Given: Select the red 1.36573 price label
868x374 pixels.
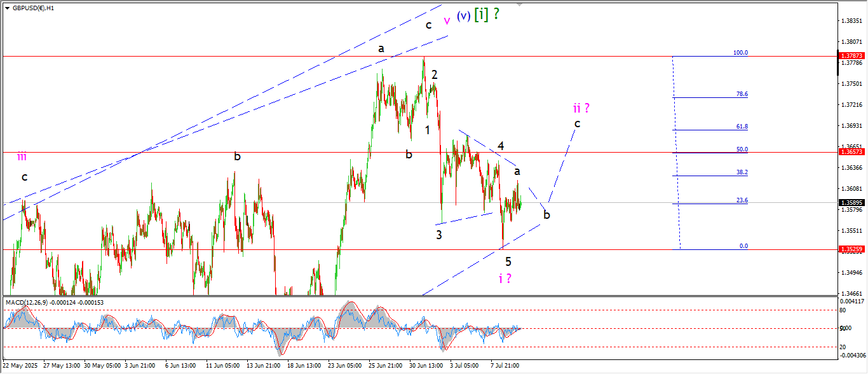Looking at the screenshot, I should point(851,152).
